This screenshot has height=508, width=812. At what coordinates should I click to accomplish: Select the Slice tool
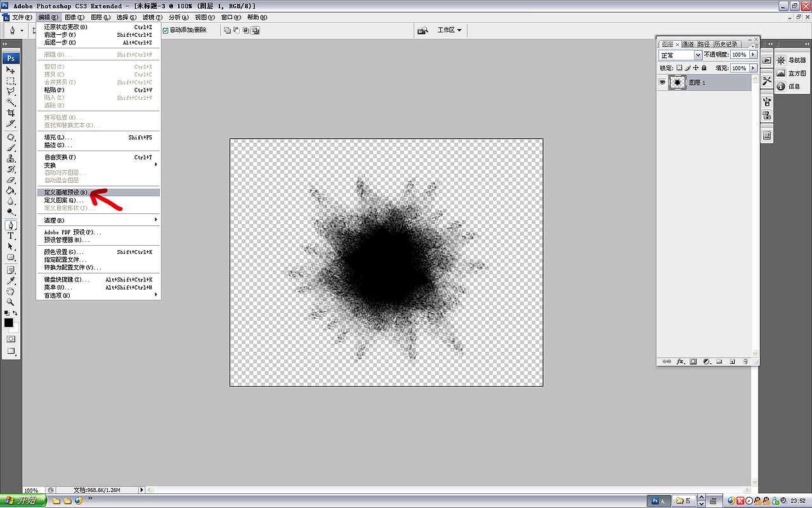(x=11, y=123)
